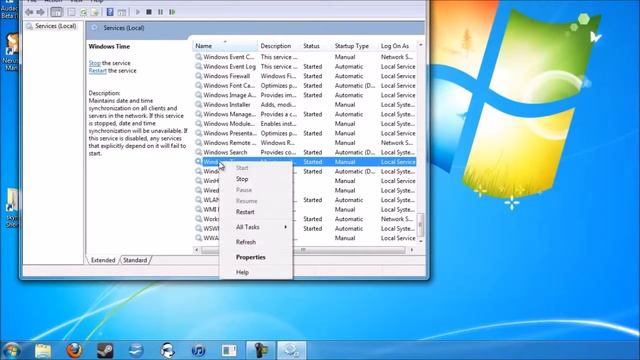Open the Windows Start menu orb
The width and height of the screenshot is (640, 360).
[x=12, y=350]
